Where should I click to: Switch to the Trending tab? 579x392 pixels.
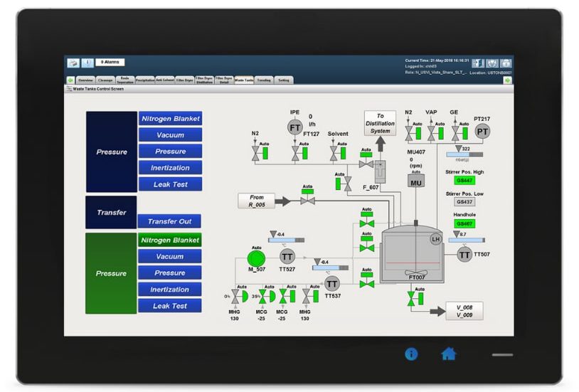coord(264,80)
